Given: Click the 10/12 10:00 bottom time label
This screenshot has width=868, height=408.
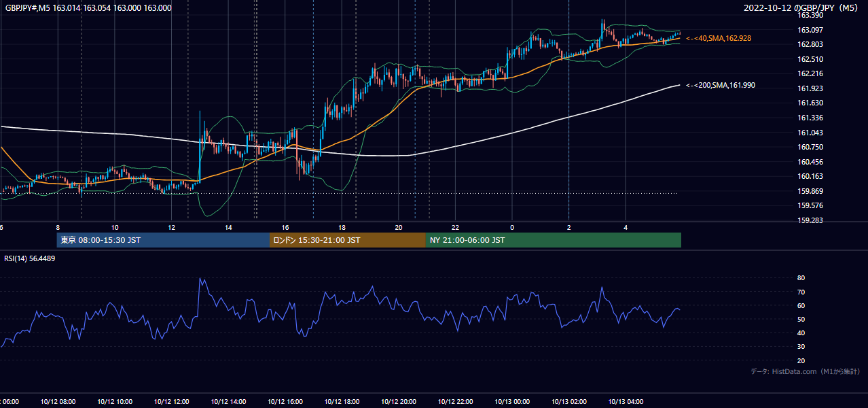Looking at the screenshot, I should tap(115, 401).
